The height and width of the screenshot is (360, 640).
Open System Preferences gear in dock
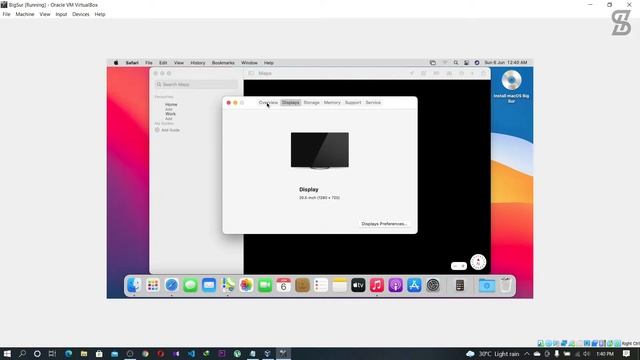[433, 285]
